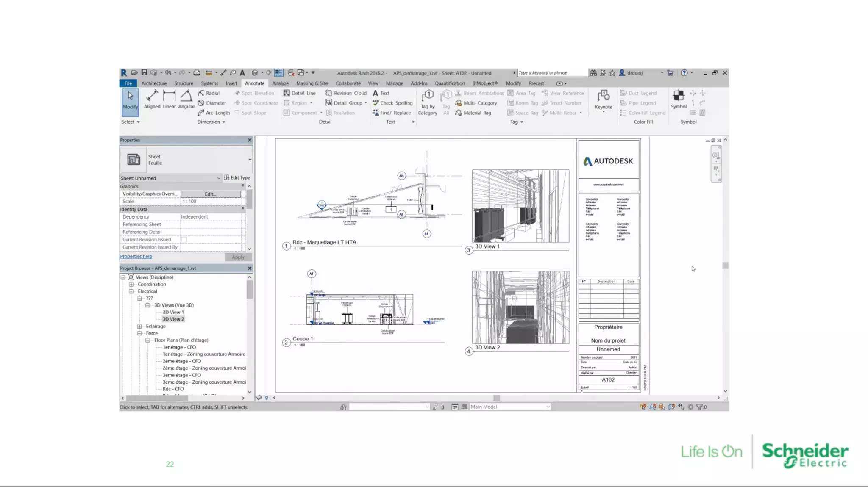868x487 pixels.
Task: Run Check Spelling
Action: point(392,103)
